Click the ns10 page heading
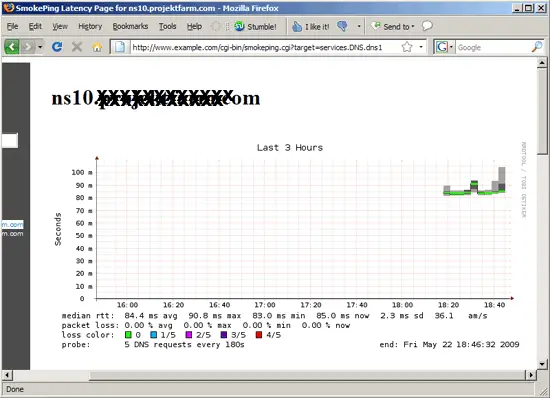Viewport: 550px width, 398px height. 156,98
